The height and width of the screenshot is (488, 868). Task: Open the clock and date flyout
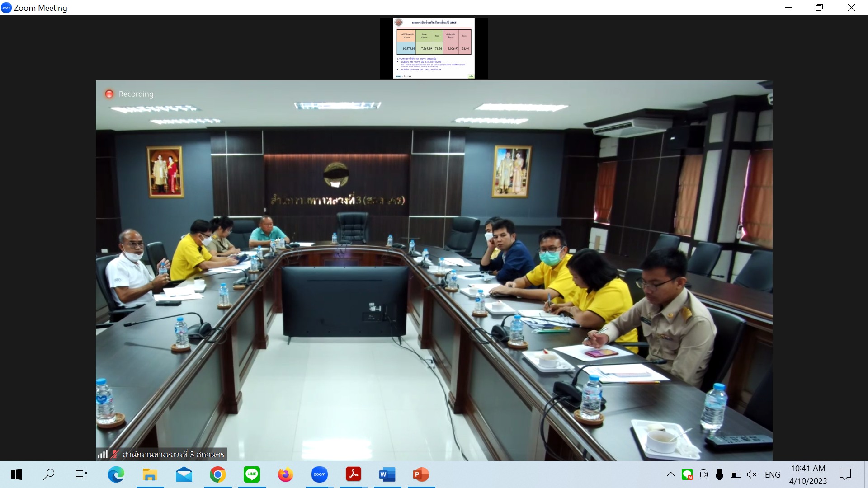click(808, 474)
